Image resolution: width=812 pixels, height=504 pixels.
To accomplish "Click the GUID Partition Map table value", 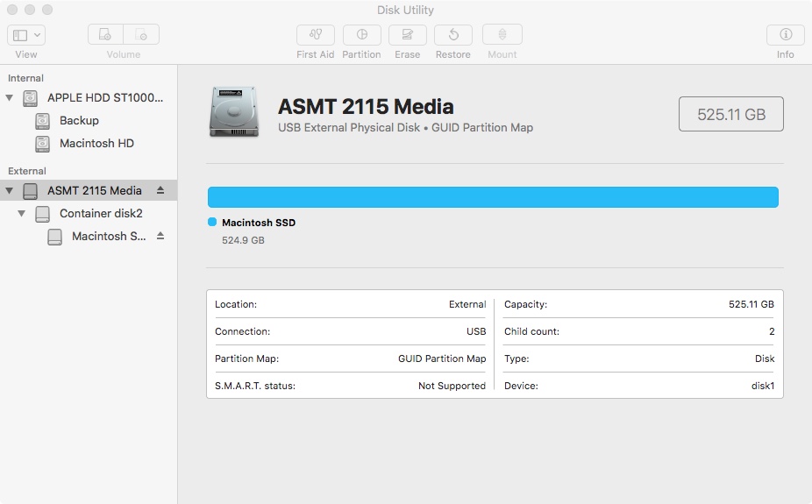I will pyautogui.click(x=442, y=358).
